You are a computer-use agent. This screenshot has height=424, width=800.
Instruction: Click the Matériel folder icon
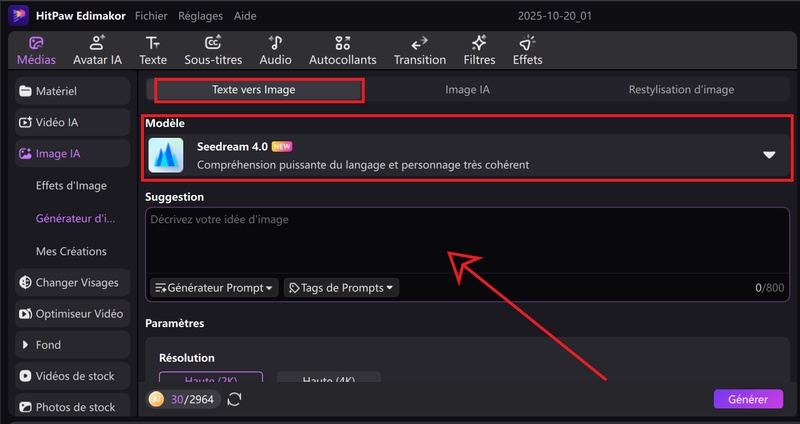coord(25,91)
